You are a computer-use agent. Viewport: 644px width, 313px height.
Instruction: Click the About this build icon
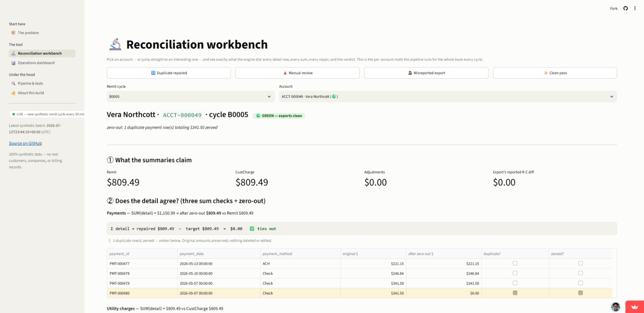coord(14,93)
